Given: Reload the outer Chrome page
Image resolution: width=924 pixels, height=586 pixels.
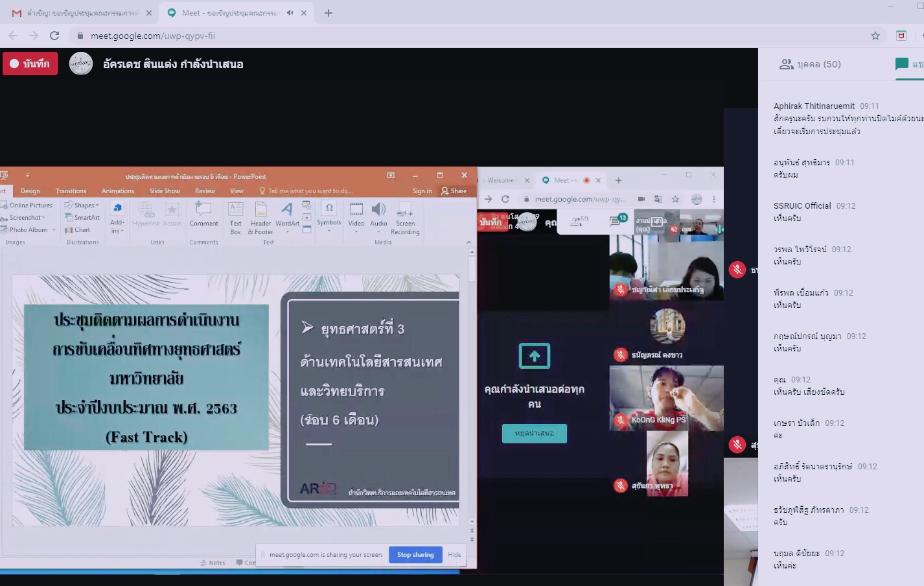Looking at the screenshot, I should click(x=54, y=36).
